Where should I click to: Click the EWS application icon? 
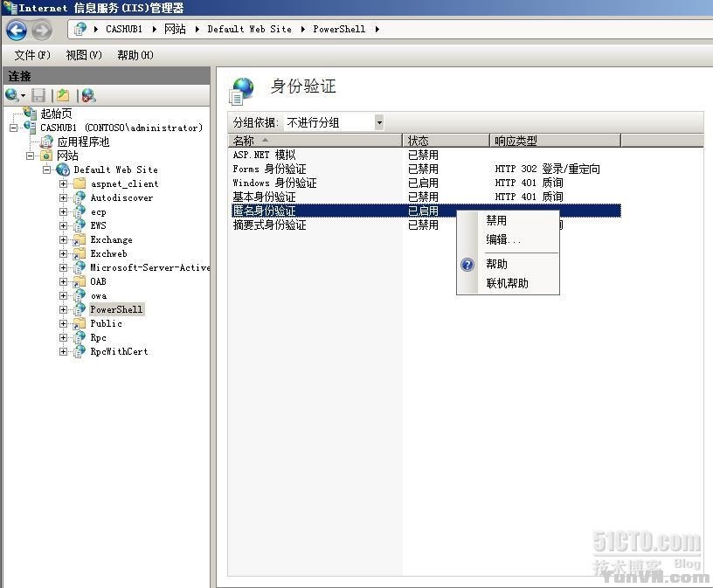pos(80,225)
